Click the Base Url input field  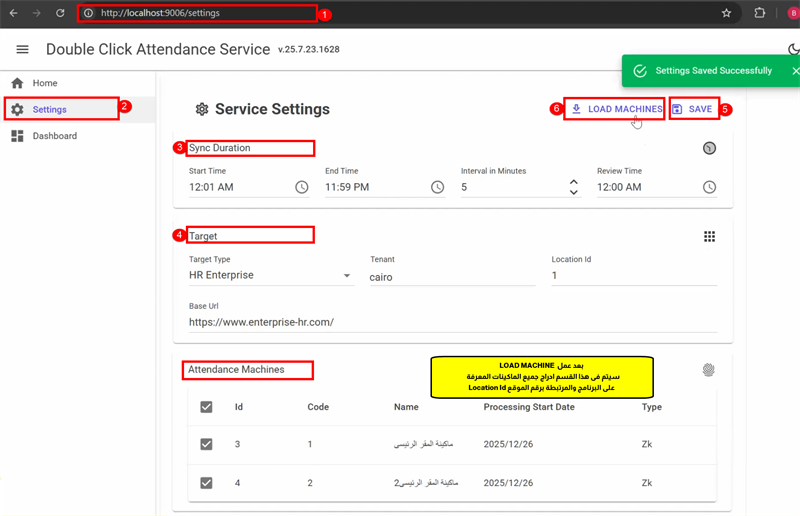[x=450, y=322]
